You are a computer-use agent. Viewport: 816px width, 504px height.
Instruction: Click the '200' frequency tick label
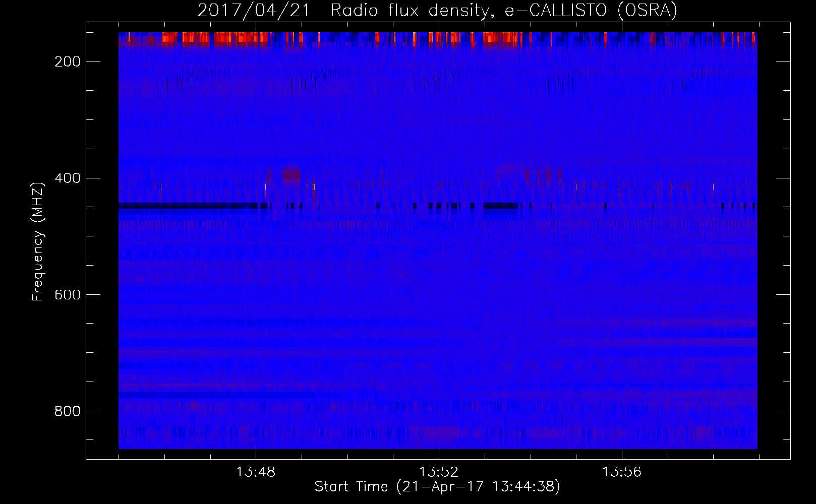68,61
